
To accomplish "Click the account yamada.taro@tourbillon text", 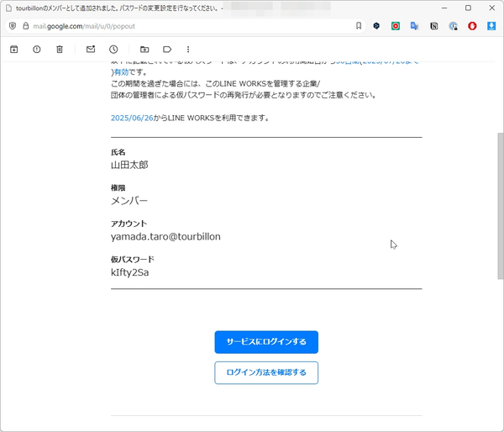I will tap(165, 237).
